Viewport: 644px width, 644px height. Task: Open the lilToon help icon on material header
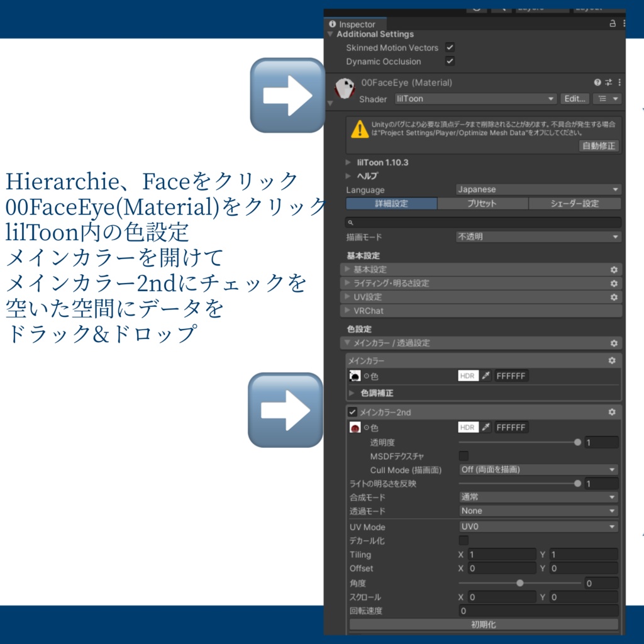[597, 82]
